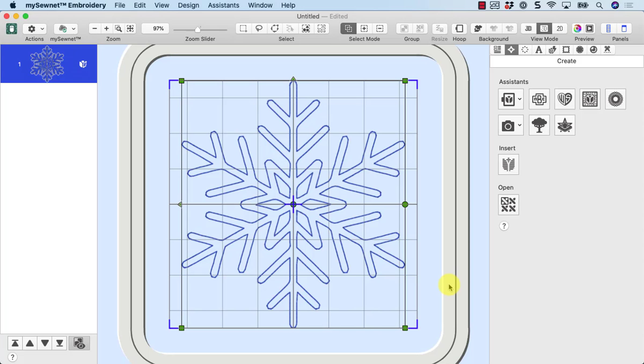Screen dimensions: 644x364
Task: Select the Box Select tool
Action: pos(243,28)
